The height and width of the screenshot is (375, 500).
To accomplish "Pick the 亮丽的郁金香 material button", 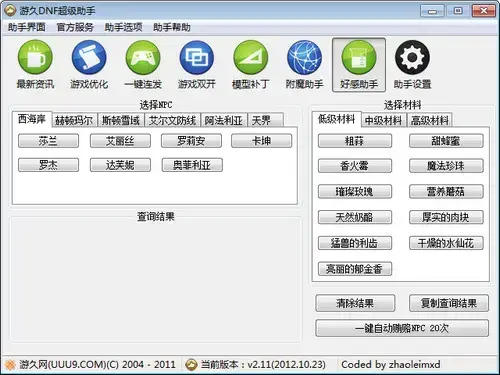I will (355, 269).
